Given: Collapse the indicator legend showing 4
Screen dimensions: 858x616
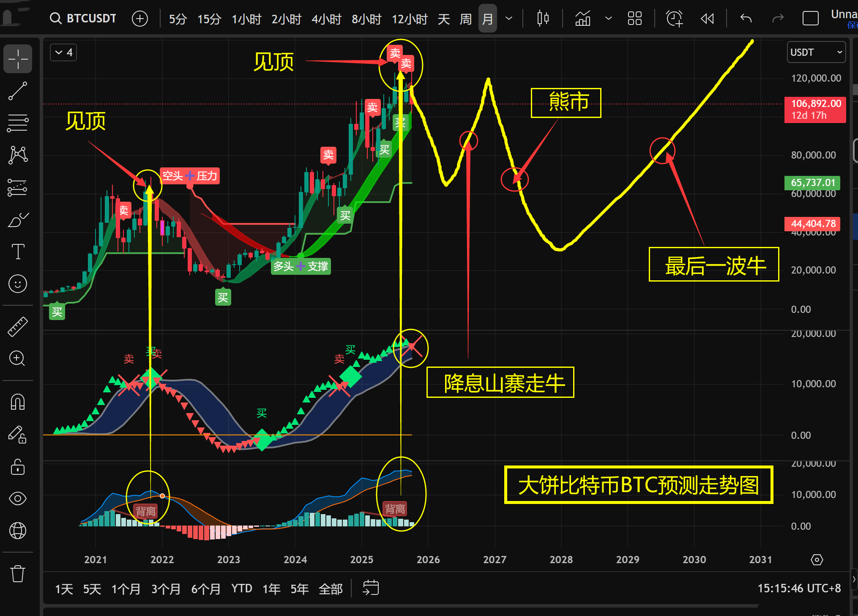Looking at the screenshot, I should (63, 52).
